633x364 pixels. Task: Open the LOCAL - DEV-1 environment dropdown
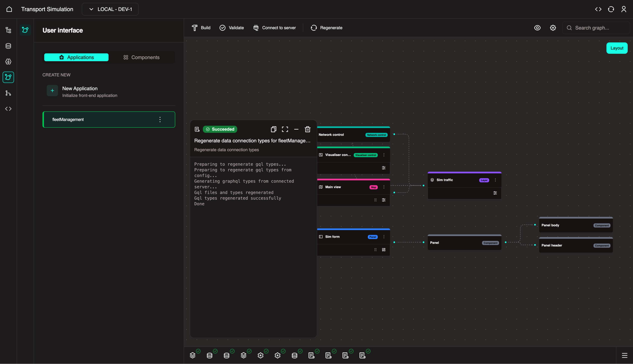(x=110, y=9)
